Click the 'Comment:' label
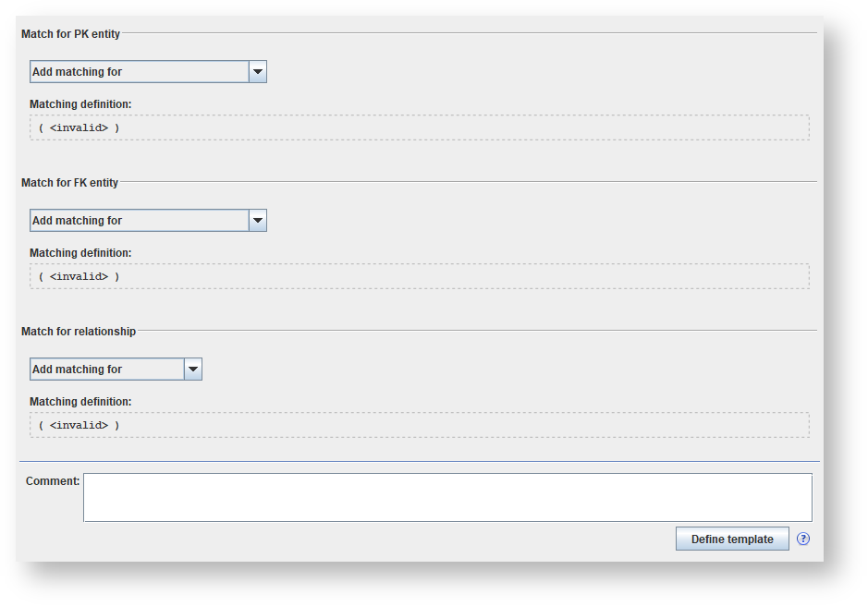The height and width of the screenshot is (606, 868). tap(53, 481)
